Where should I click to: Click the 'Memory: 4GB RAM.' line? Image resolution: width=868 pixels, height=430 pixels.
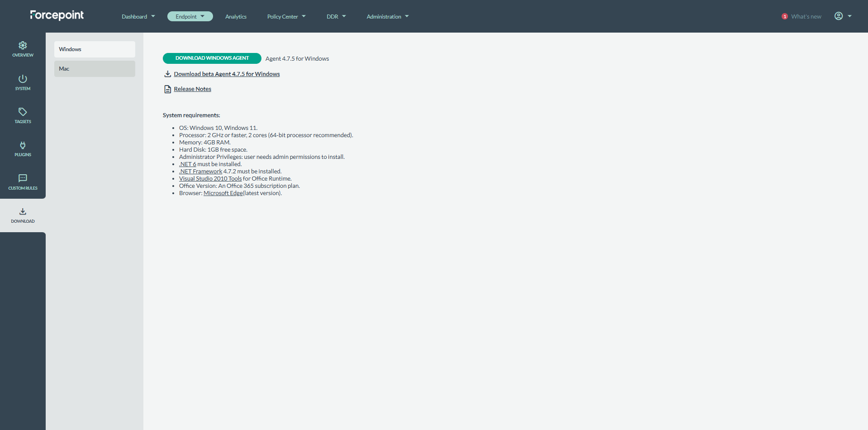point(205,143)
